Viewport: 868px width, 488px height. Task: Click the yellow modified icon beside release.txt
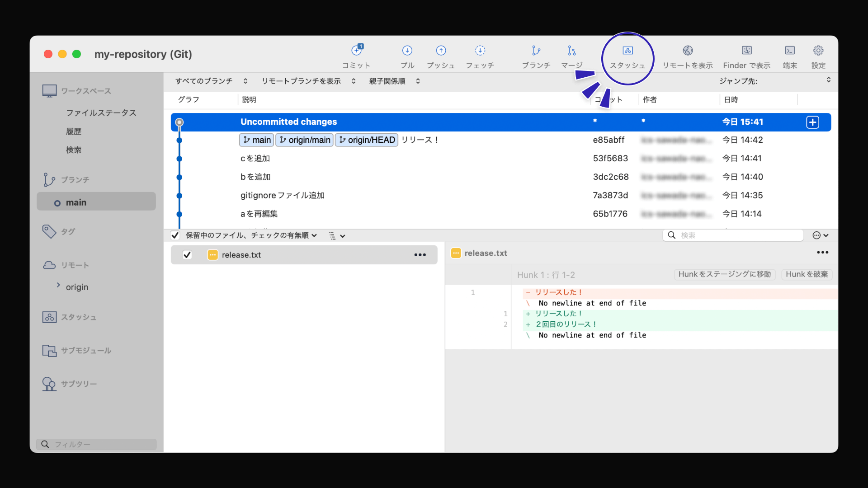click(x=212, y=255)
